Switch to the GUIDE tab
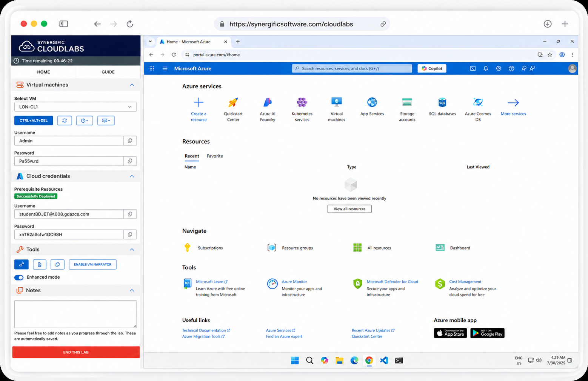 [x=108, y=72]
